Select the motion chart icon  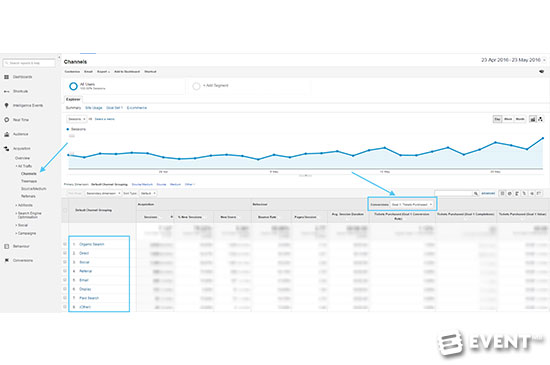click(x=541, y=119)
